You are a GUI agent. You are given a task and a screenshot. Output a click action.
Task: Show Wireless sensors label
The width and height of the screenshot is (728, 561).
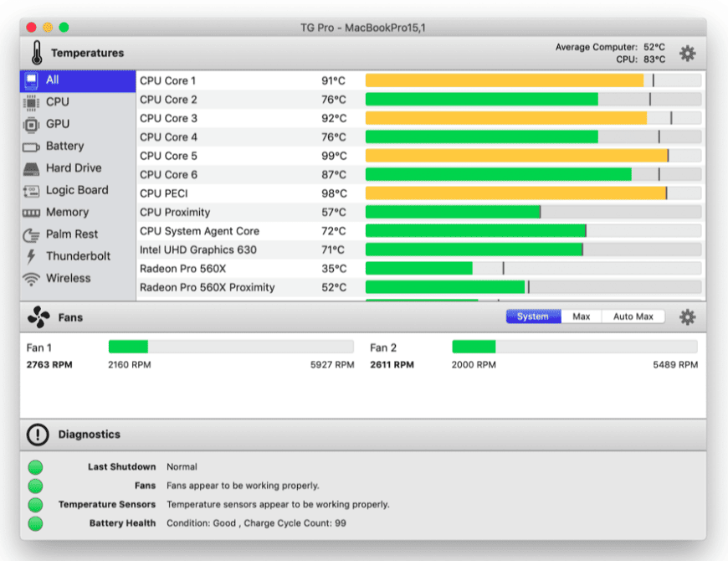[x=69, y=278]
